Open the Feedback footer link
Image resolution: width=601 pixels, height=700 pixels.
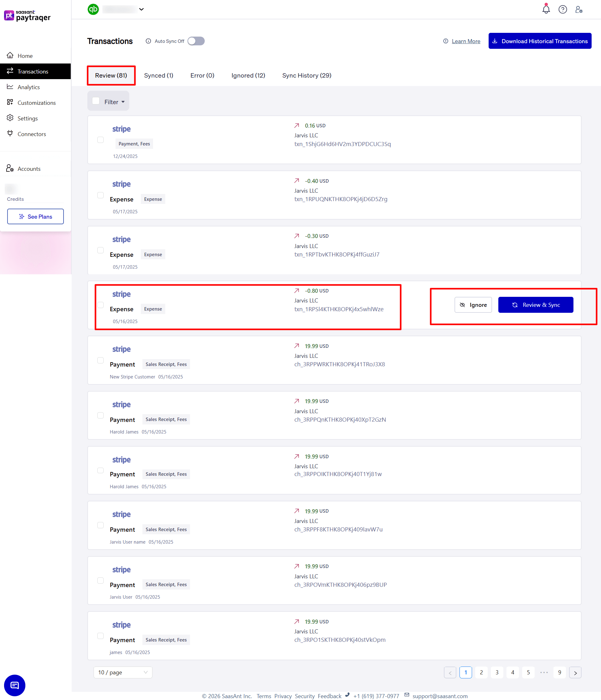pyautogui.click(x=330, y=696)
